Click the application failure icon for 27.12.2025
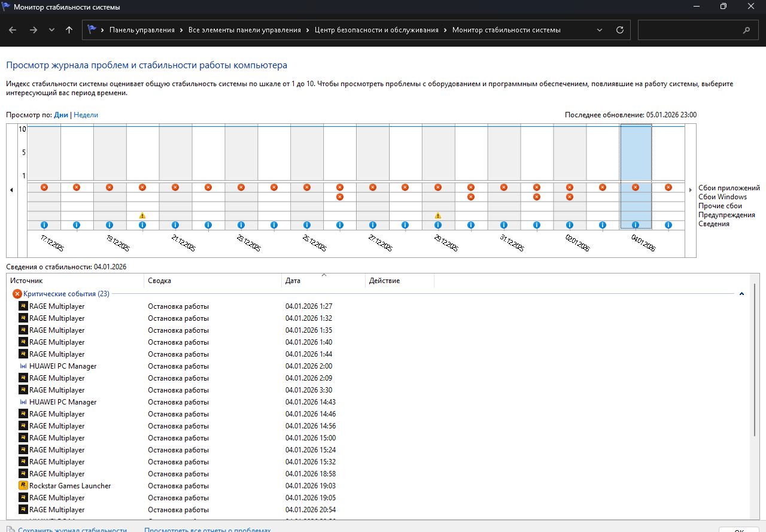This screenshot has width=766, height=532. coord(373,187)
